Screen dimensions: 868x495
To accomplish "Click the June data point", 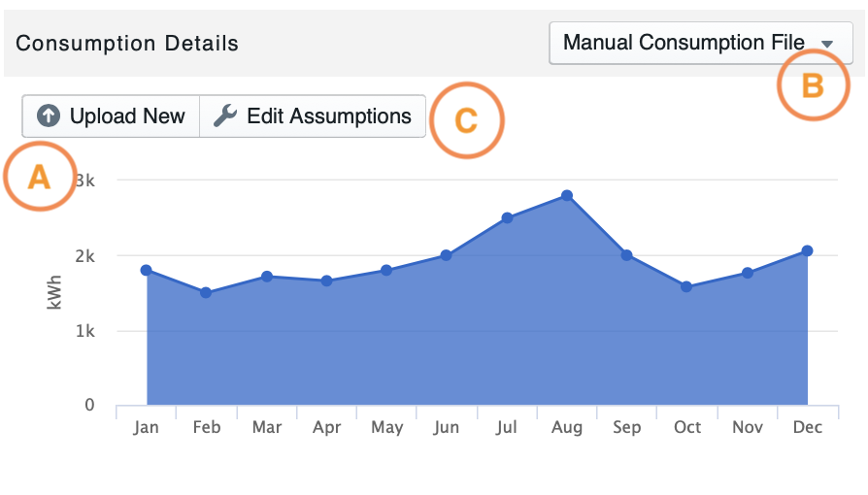I will (x=447, y=255).
